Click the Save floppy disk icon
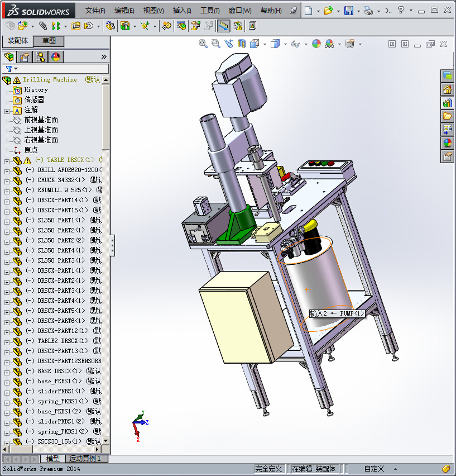The height and width of the screenshot is (476, 456). (349, 11)
